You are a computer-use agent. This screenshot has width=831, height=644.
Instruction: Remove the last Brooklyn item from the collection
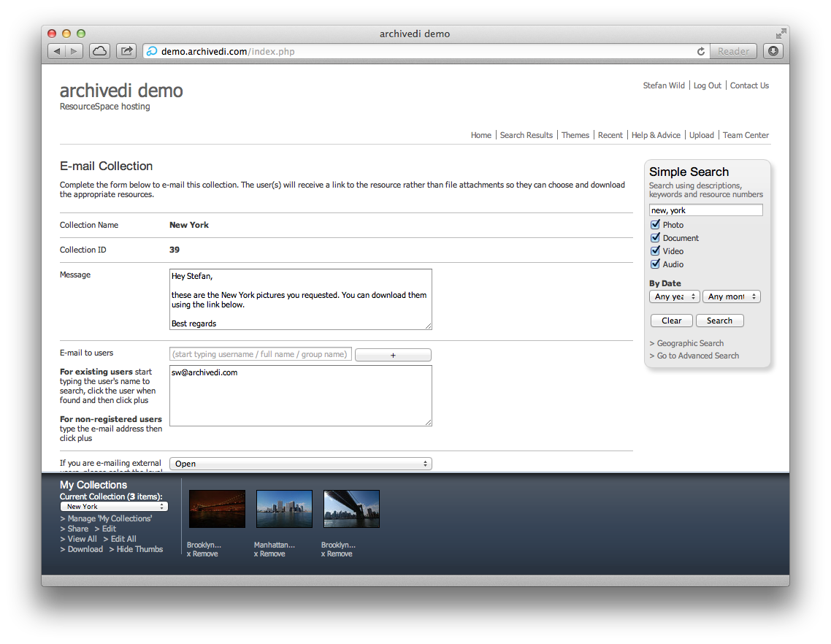point(337,554)
